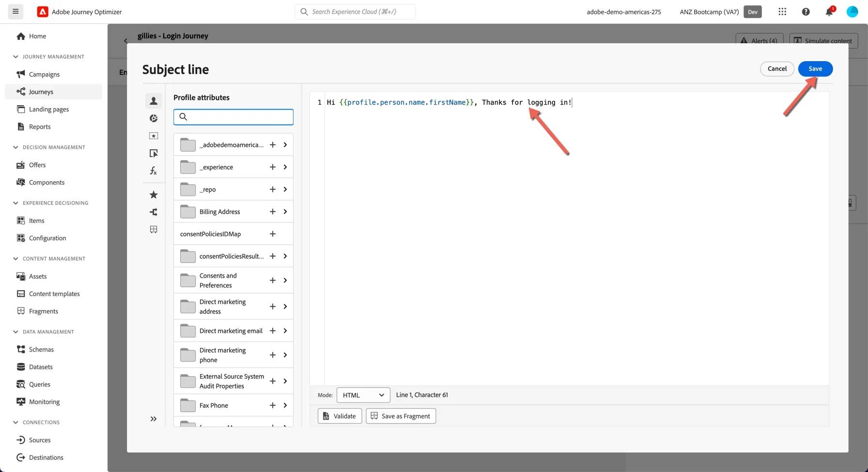This screenshot has height=472, width=868.
Task: Add Billing Address with plus icon
Action: tap(273, 212)
